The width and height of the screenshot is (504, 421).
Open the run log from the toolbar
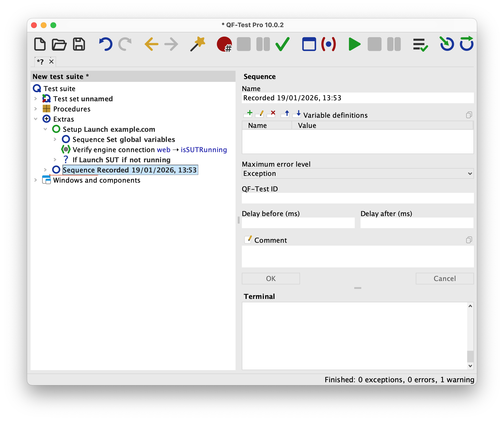point(420,44)
